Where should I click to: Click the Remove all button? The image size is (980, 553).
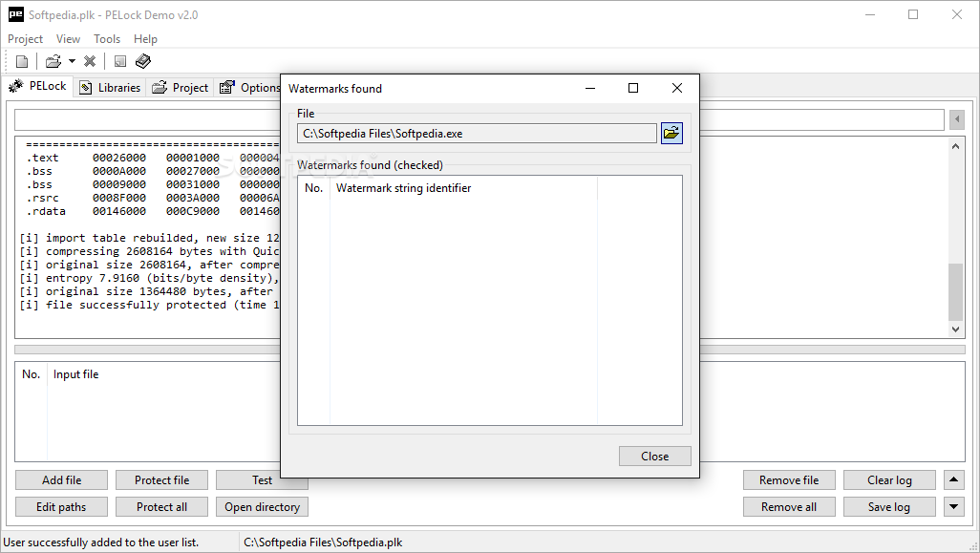click(x=789, y=507)
